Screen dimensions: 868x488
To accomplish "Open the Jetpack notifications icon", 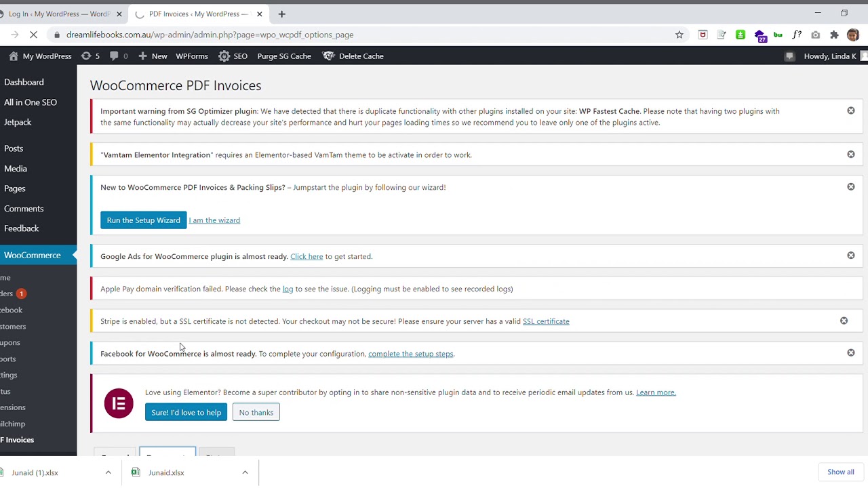I will coord(789,56).
